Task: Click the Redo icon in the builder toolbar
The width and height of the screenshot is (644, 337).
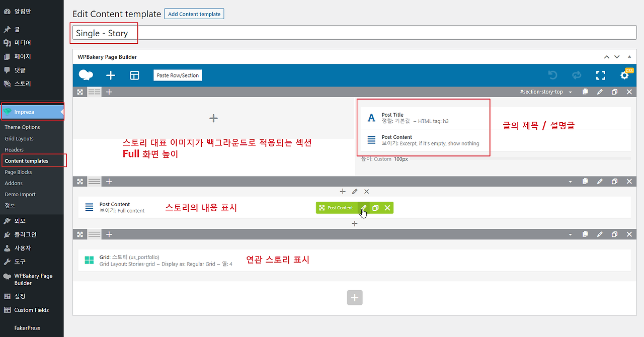Action: (x=577, y=75)
